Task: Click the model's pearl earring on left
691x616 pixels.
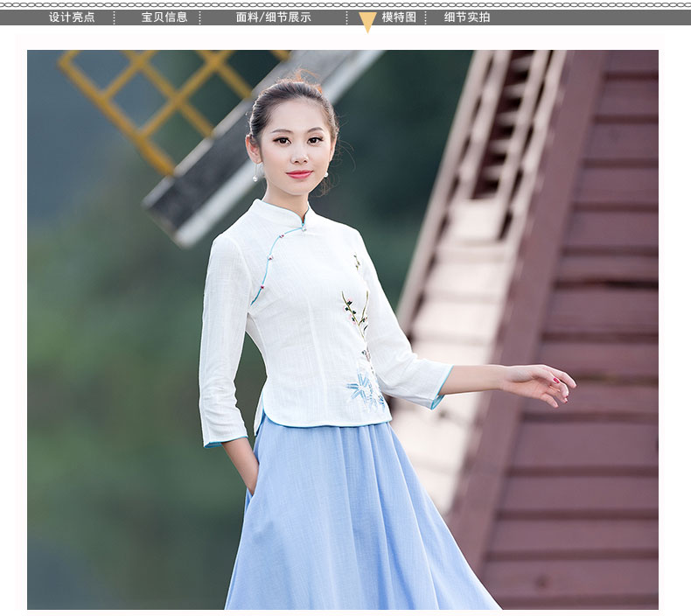Action: [x=257, y=178]
